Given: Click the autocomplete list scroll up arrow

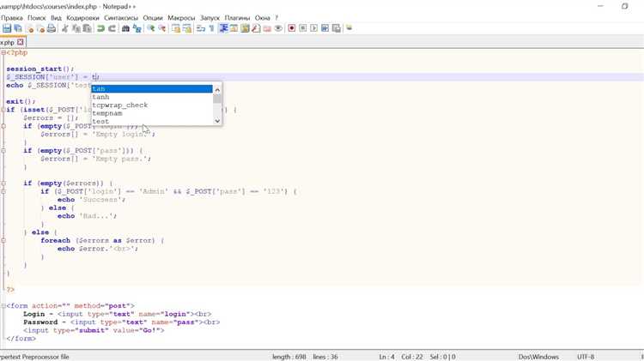Looking at the screenshot, I should [217, 89].
